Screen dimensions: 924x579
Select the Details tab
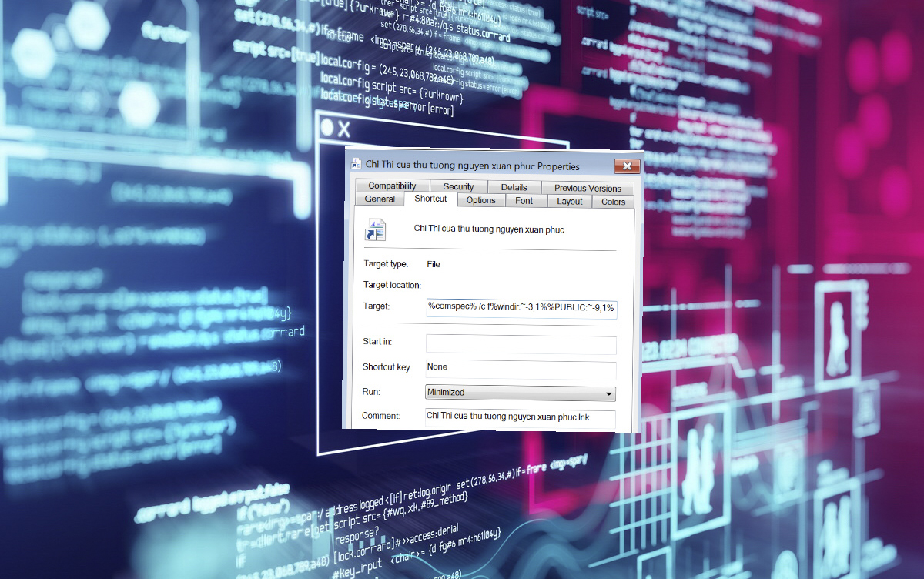514,187
